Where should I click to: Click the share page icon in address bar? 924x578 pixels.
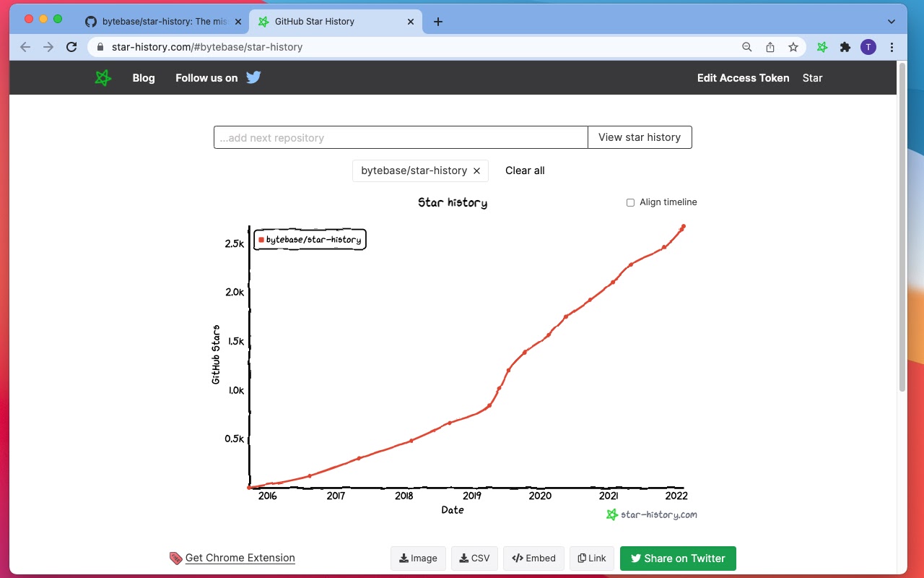(x=770, y=47)
